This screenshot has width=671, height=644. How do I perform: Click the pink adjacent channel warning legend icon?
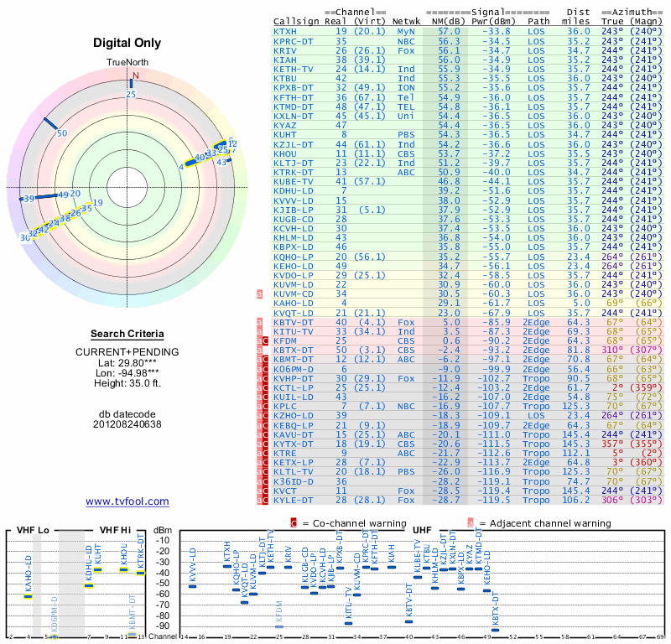[x=471, y=523]
